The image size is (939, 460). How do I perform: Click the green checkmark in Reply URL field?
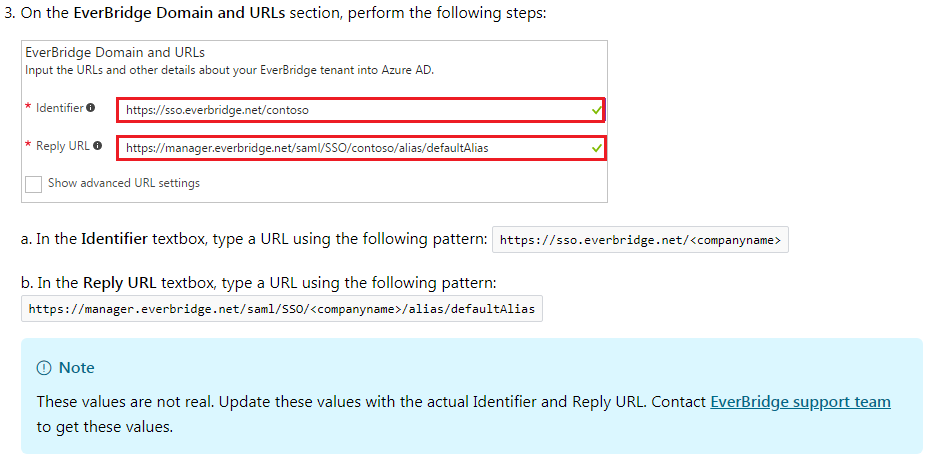coord(596,148)
